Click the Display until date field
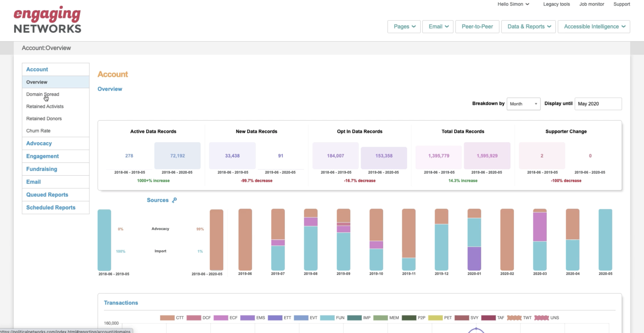This screenshot has height=333, width=644. 598,104
